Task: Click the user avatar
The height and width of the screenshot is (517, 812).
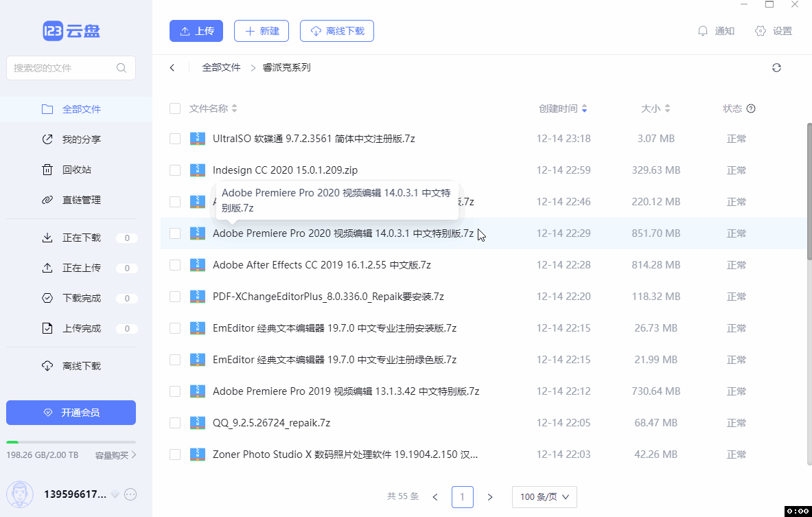Action: (x=20, y=494)
